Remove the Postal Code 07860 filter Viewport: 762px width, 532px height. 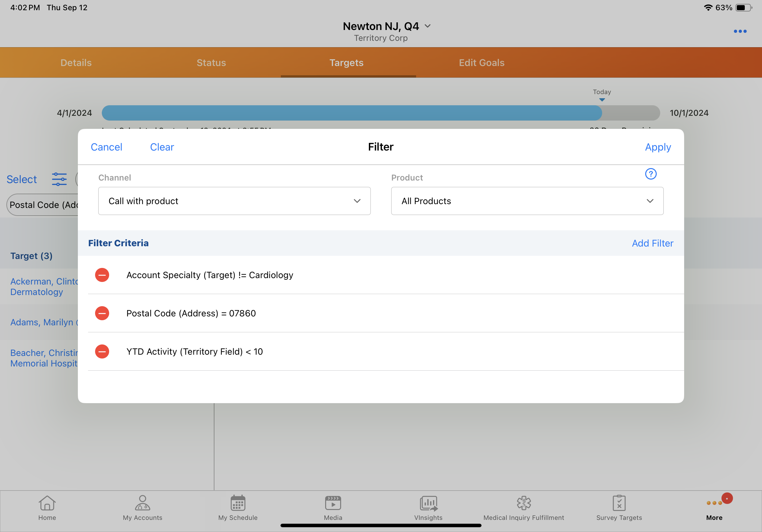[x=102, y=313]
